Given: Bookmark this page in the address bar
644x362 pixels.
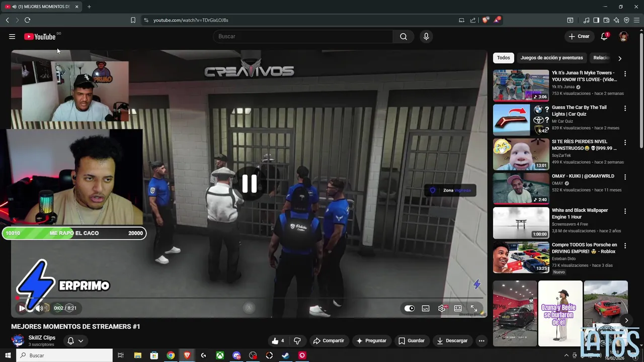Looking at the screenshot, I should (133, 20).
